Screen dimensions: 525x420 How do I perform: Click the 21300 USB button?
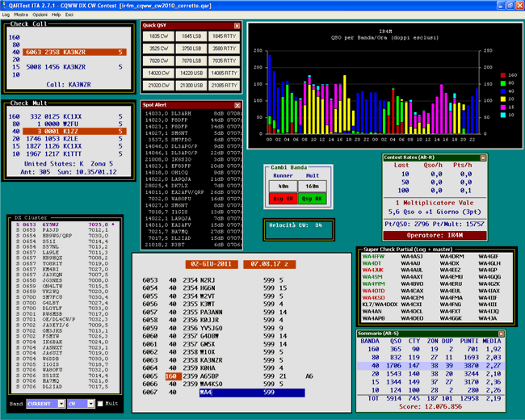[x=191, y=86]
